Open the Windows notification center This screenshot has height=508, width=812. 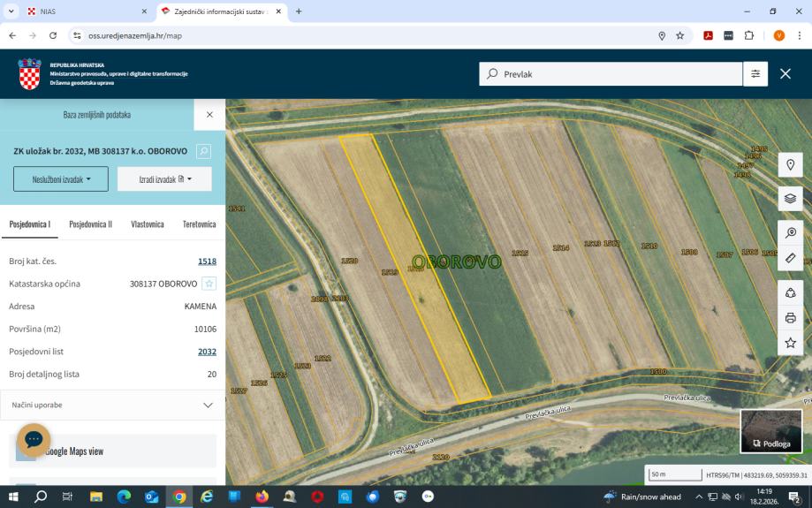(793, 497)
